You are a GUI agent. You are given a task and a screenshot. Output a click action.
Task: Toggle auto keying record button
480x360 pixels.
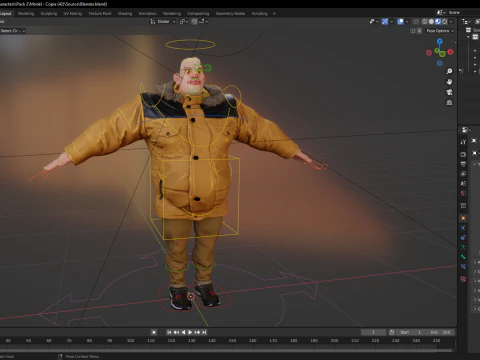[154, 332]
